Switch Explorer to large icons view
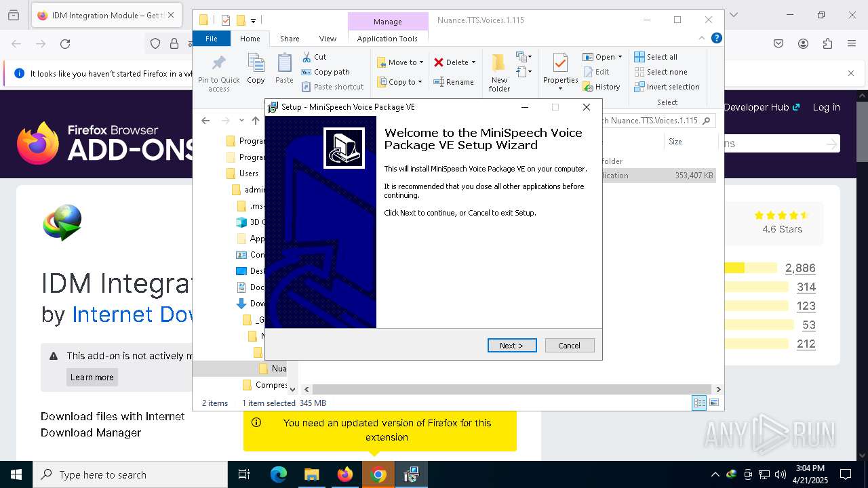868x488 pixels. tap(713, 403)
